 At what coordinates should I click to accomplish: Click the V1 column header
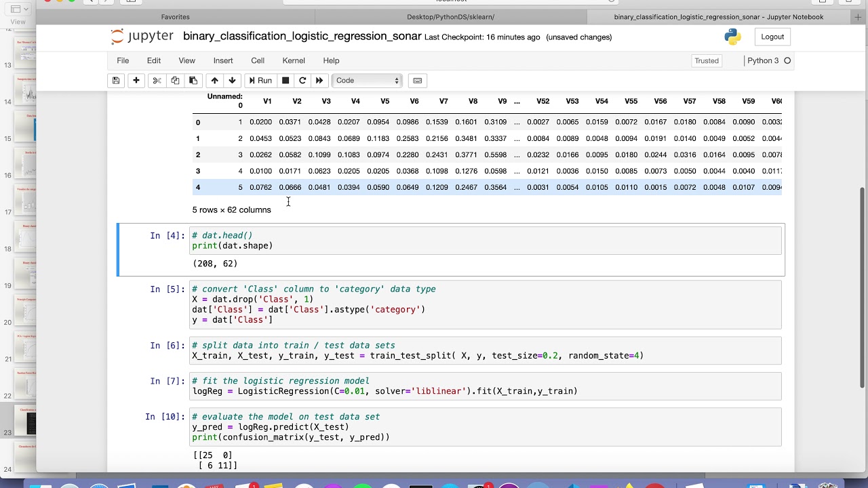point(267,101)
